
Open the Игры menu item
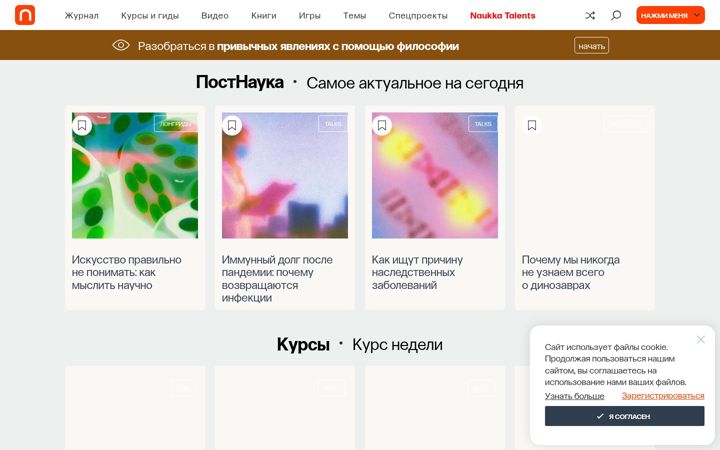coord(309,16)
